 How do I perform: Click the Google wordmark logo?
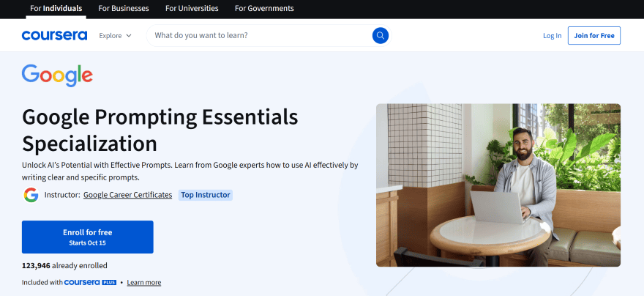(57, 75)
